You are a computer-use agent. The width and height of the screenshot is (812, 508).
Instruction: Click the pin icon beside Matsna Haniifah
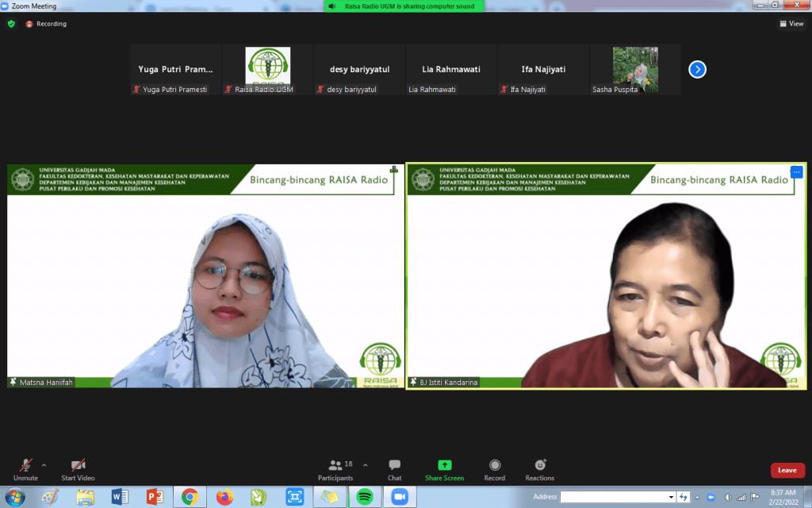13,382
